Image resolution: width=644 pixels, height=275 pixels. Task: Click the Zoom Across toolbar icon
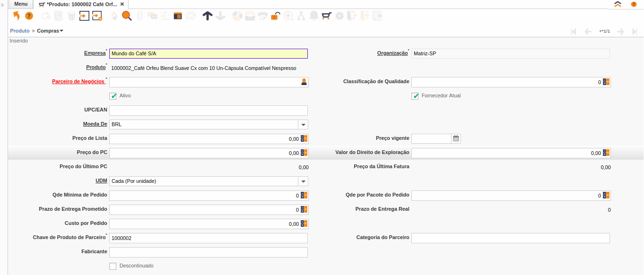point(288,16)
